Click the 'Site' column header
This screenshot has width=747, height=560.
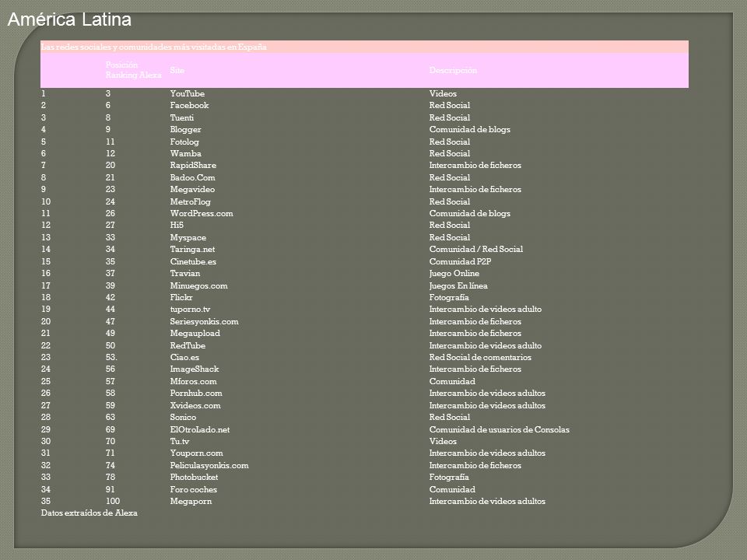[177, 70]
